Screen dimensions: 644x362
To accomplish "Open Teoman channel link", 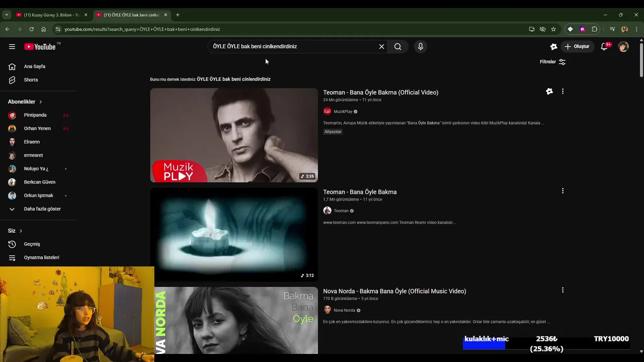I will click(x=341, y=211).
